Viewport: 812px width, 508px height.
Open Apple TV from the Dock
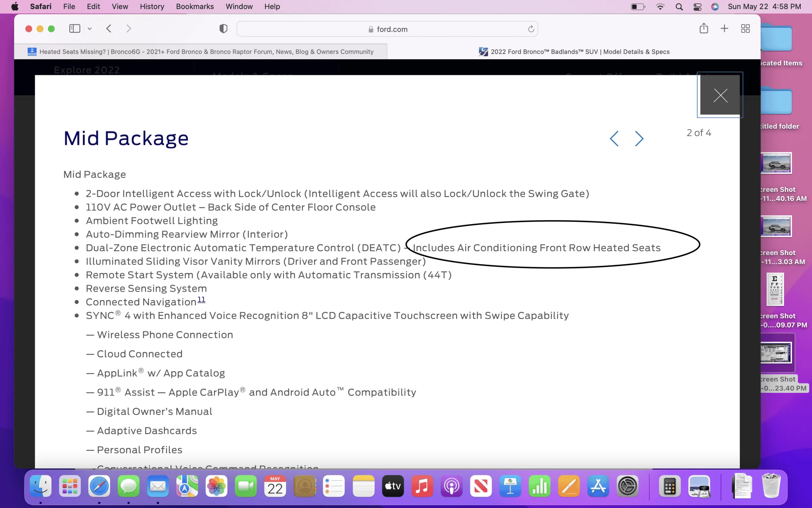click(393, 486)
